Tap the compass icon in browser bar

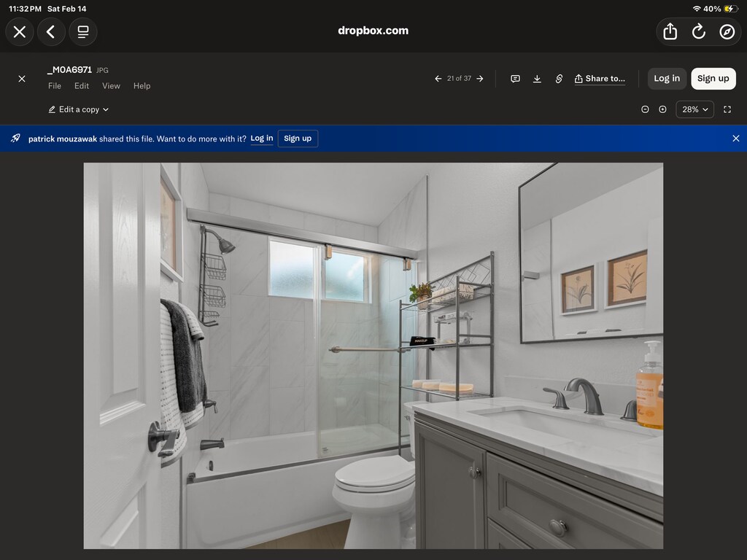(x=727, y=31)
